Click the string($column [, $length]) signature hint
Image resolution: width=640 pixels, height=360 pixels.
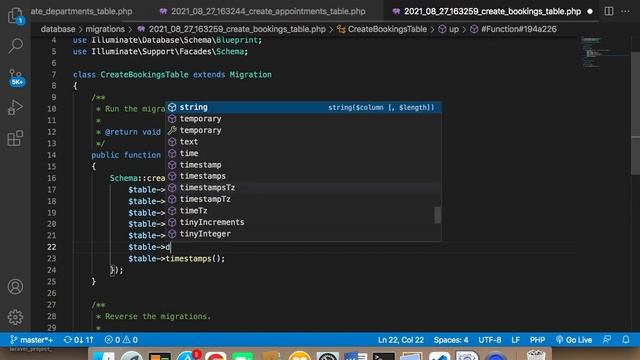(x=381, y=107)
